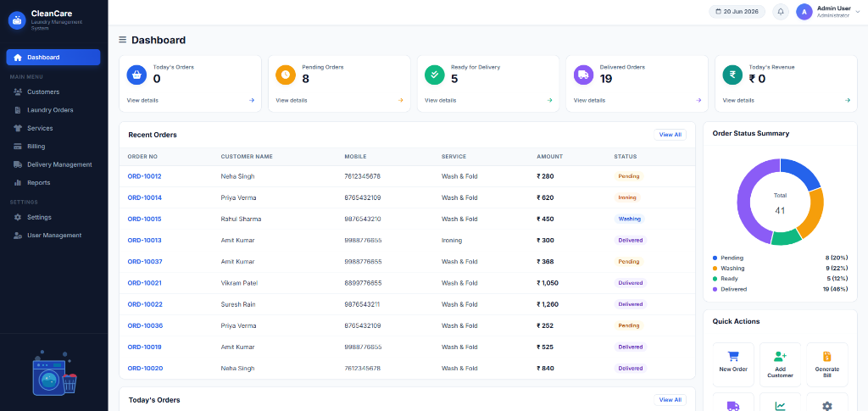View details for Delivered Orders
The height and width of the screenshot is (411, 868).
pyautogui.click(x=589, y=101)
